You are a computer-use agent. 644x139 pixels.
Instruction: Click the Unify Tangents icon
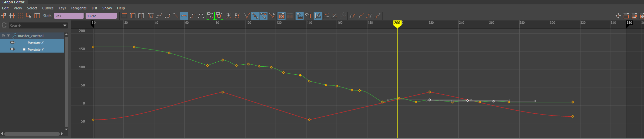255,16
